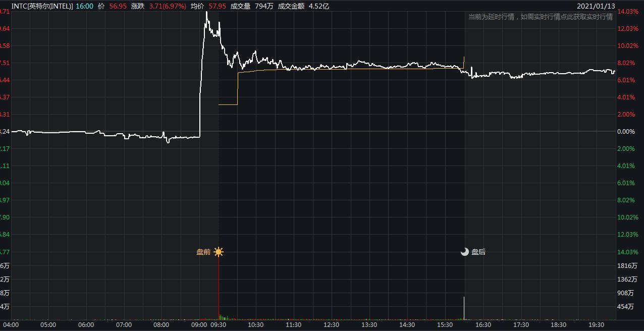Click the 19:30 time axis label

597,325
